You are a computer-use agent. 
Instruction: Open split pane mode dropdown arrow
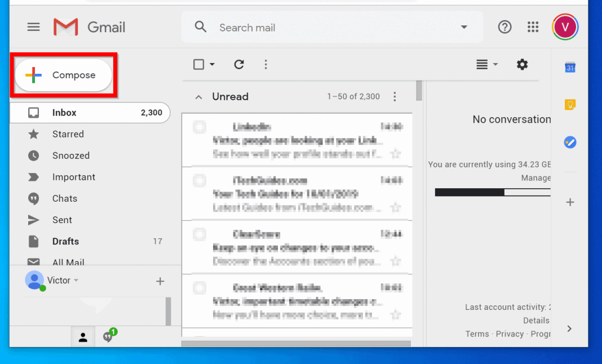click(x=495, y=64)
